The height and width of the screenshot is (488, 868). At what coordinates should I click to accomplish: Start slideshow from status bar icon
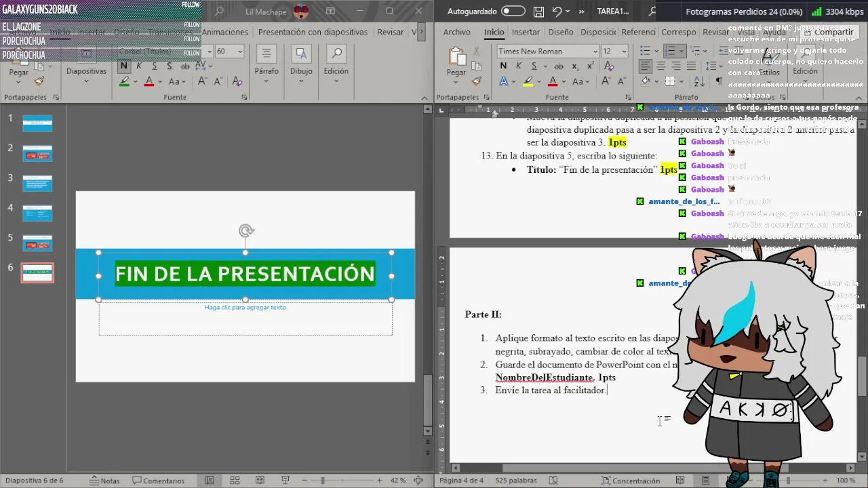pos(285,481)
